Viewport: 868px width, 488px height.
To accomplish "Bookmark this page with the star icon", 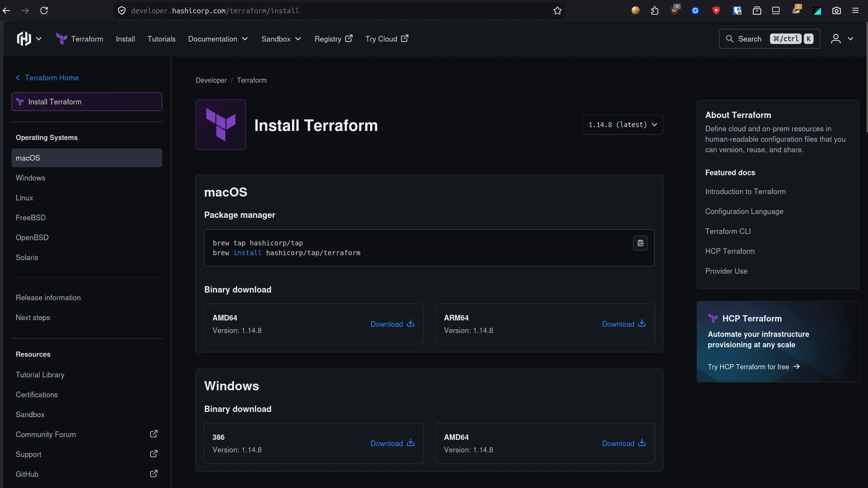I will pos(557,10).
